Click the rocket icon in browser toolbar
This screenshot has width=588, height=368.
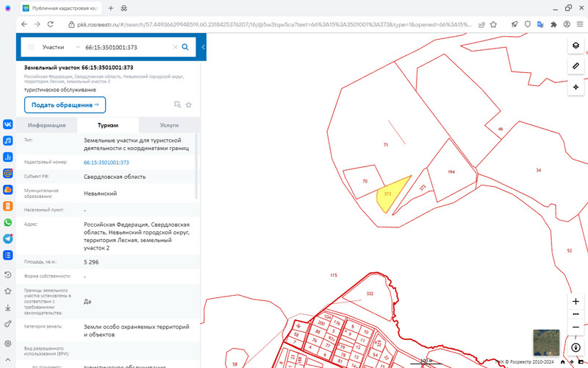pos(514,24)
